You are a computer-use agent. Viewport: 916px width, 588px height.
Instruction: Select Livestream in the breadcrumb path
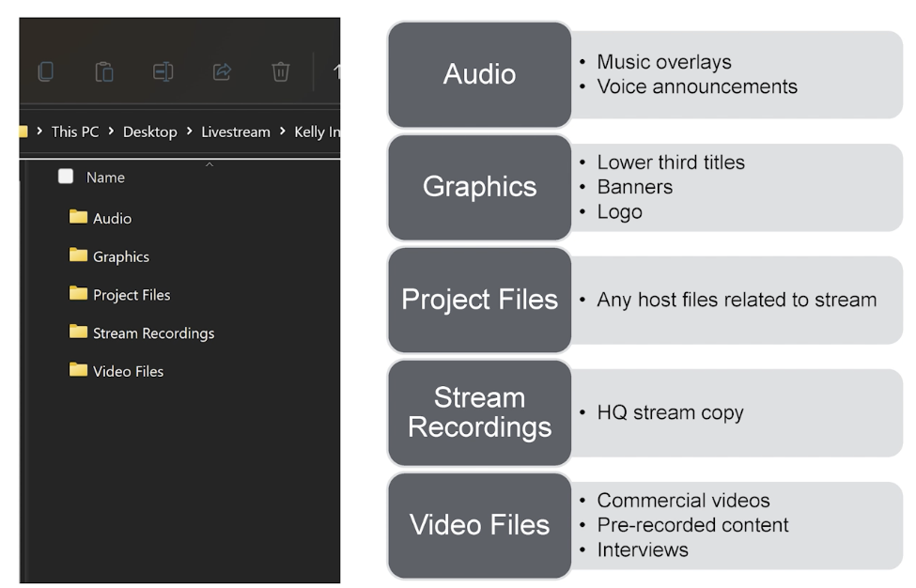click(x=236, y=132)
